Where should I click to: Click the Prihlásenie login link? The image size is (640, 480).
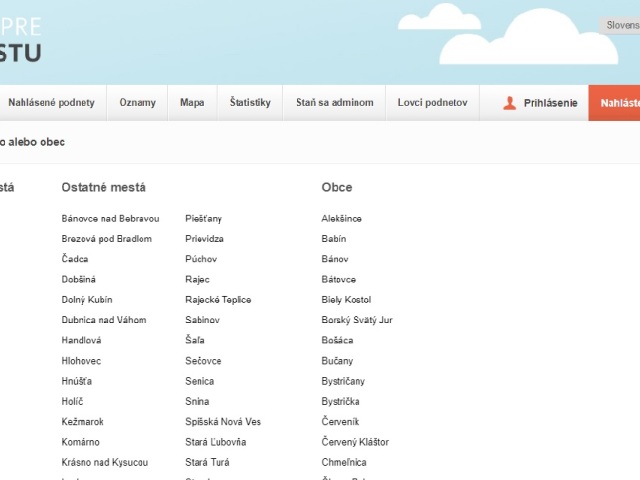coord(551,103)
